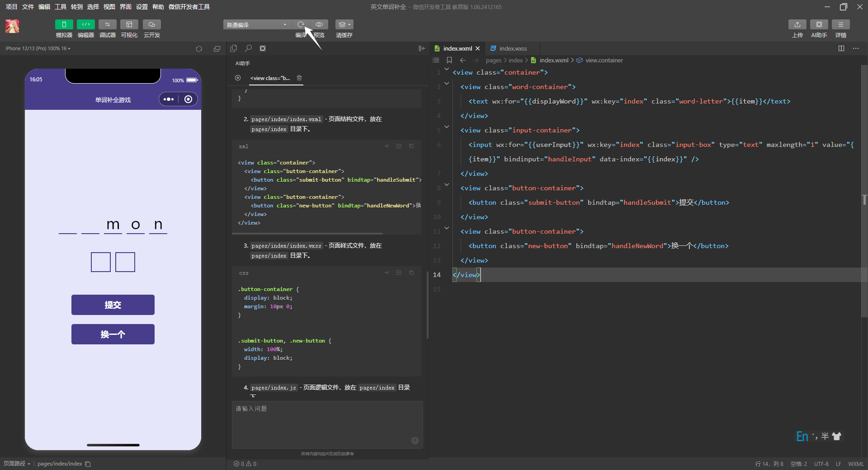This screenshot has width=868, height=470.
Task: Open the 可视化 visual editor
Action: point(129,24)
